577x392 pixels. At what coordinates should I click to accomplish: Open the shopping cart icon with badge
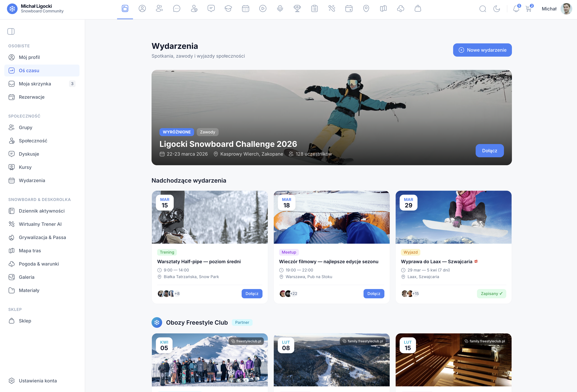pyautogui.click(x=529, y=9)
